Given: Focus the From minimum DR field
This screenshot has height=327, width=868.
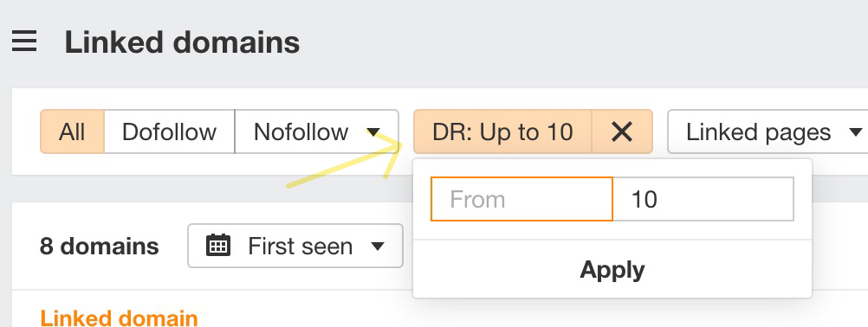Looking at the screenshot, I should click(x=521, y=199).
